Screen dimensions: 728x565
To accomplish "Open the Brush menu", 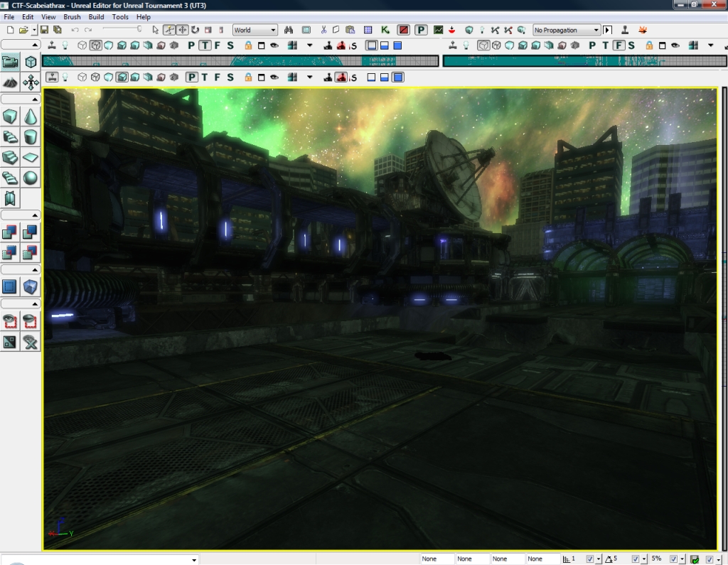I will (72, 17).
